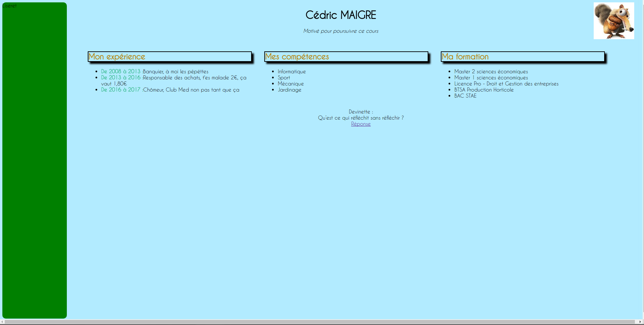Viewport: 644px width, 325px height.
Task: Click the right arrow of the horizontal scrollbar
Action: tap(641, 322)
